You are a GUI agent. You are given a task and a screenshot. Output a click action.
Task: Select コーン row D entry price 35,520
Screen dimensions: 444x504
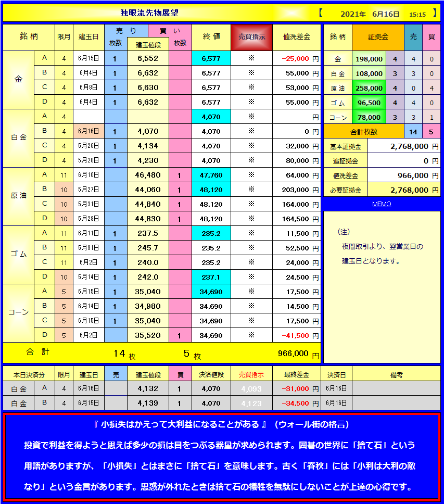pyautogui.click(x=148, y=336)
